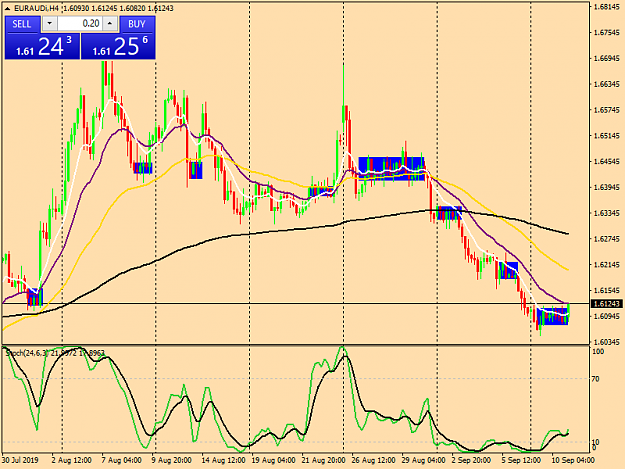Image resolution: width=625 pixels, height=469 pixels.
Task: Click the 1.66945 price scale label
Action: [606, 59]
